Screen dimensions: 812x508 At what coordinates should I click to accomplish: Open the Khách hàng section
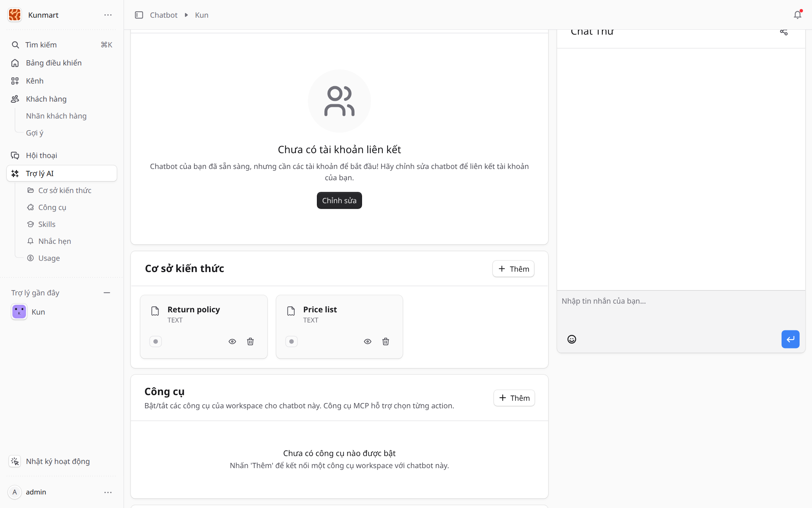pos(62,99)
